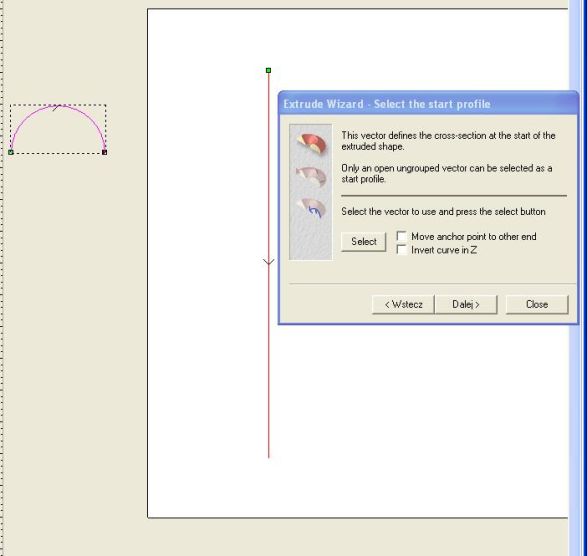Screen dimensions: 588x556
Task: Tick the Invert curve in Z checkbox
Action: pos(402,250)
